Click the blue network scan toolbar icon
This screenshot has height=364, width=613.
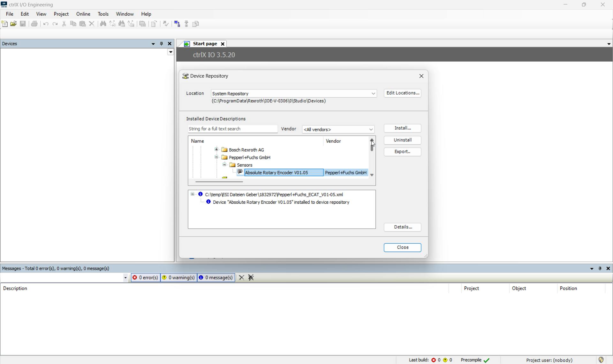177,24
